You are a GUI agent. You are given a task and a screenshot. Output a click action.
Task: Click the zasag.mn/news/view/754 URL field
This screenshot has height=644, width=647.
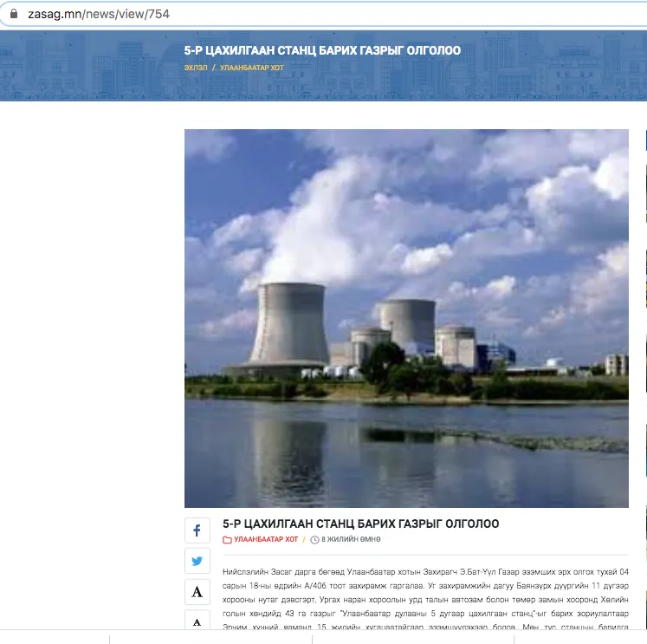(324, 14)
